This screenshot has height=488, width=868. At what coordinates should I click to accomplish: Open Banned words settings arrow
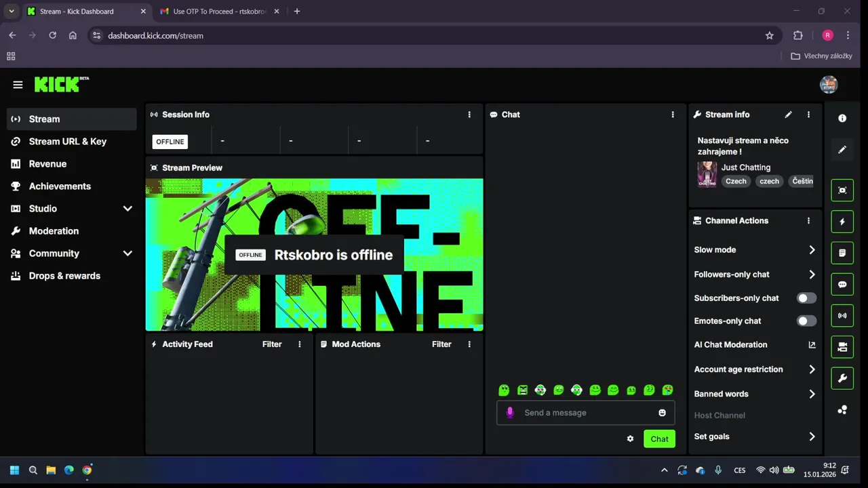[x=812, y=394]
